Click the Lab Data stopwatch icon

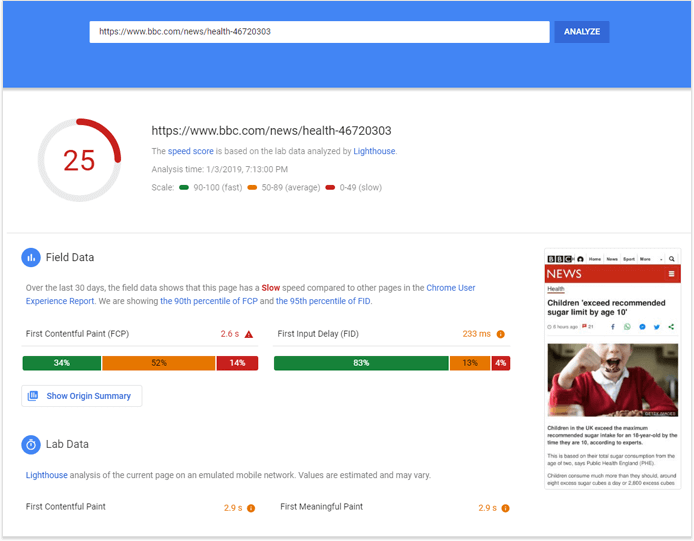coord(31,444)
